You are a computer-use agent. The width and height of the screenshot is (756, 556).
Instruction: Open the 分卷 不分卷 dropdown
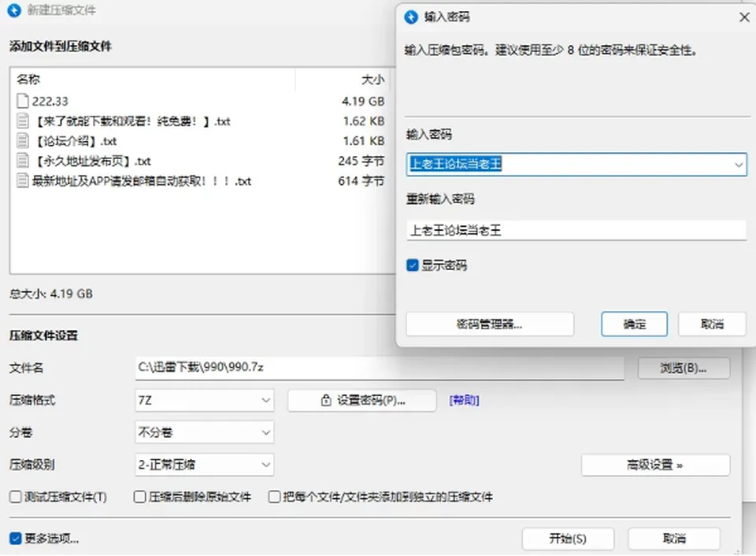[x=205, y=432]
